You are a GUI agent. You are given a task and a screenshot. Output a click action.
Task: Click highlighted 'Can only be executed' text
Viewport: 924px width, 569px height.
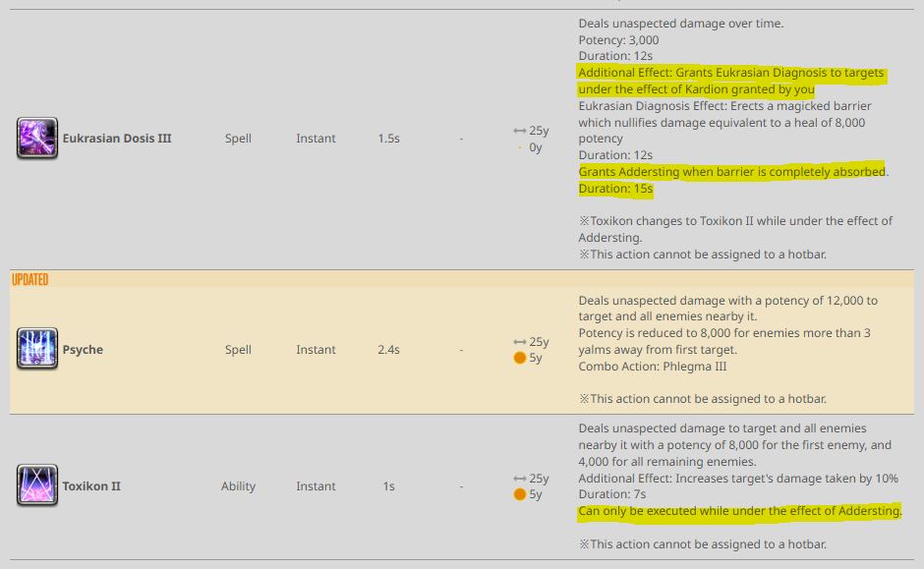[739, 511]
